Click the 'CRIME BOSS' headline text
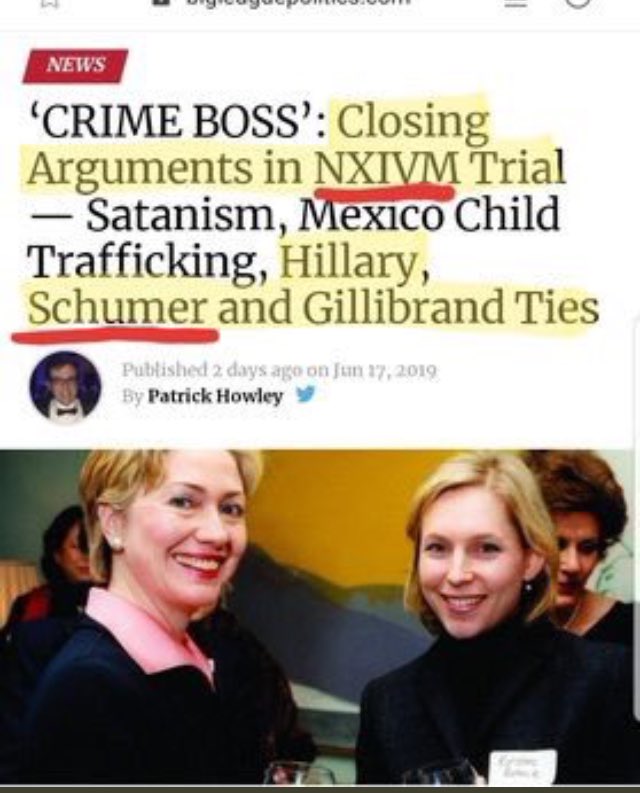Image resolution: width=640 pixels, height=793 pixels. 180,122
